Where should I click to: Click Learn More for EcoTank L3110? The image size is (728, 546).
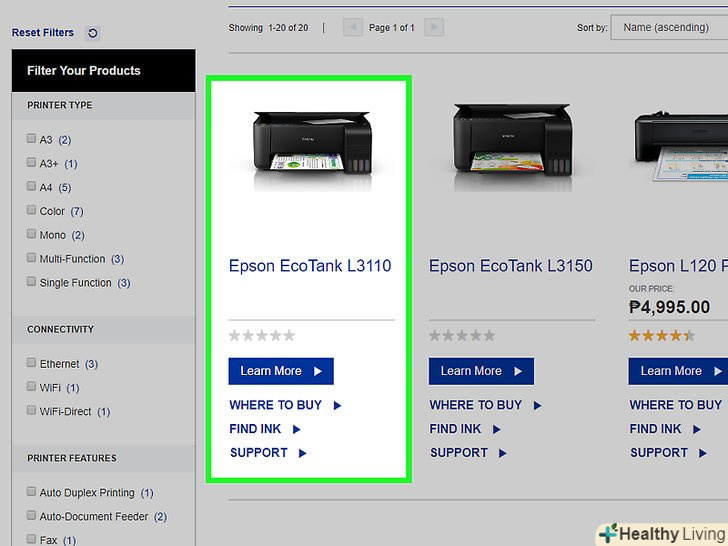(x=281, y=371)
